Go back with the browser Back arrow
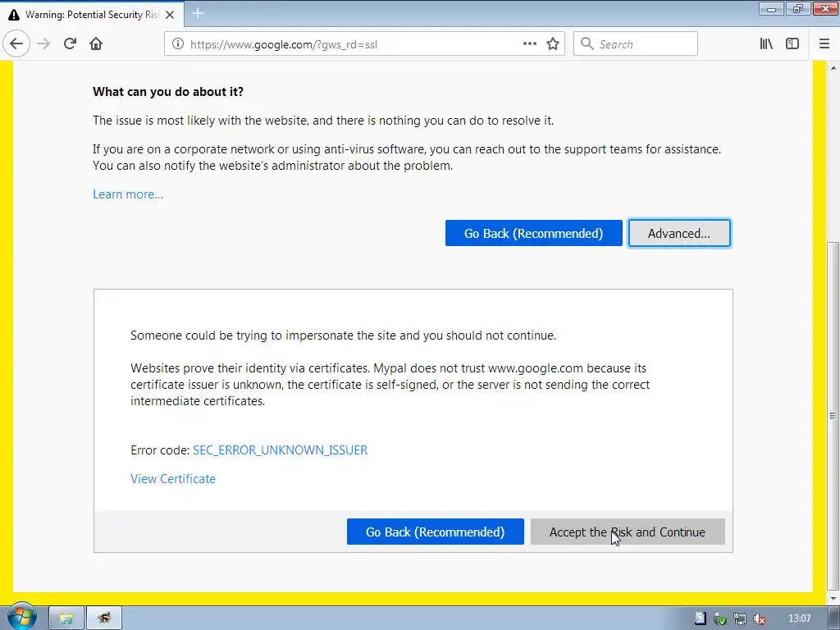The width and height of the screenshot is (840, 630). coord(16,44)
